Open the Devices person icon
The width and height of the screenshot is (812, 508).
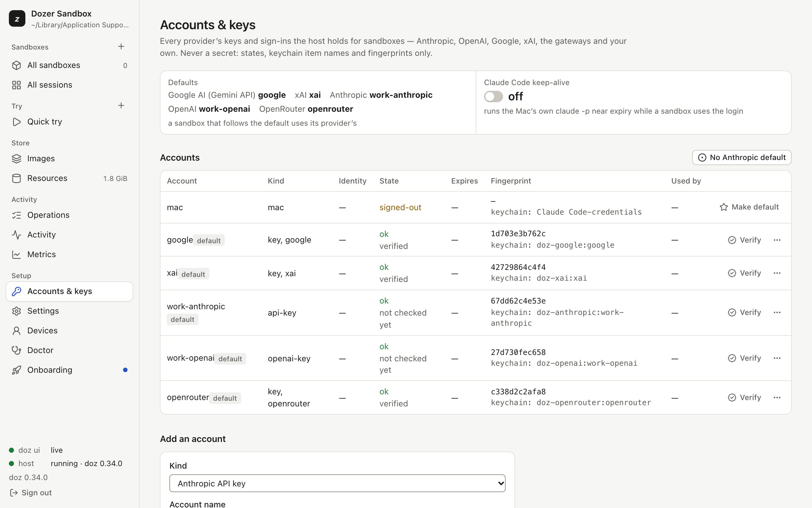[x=16, y=331]
